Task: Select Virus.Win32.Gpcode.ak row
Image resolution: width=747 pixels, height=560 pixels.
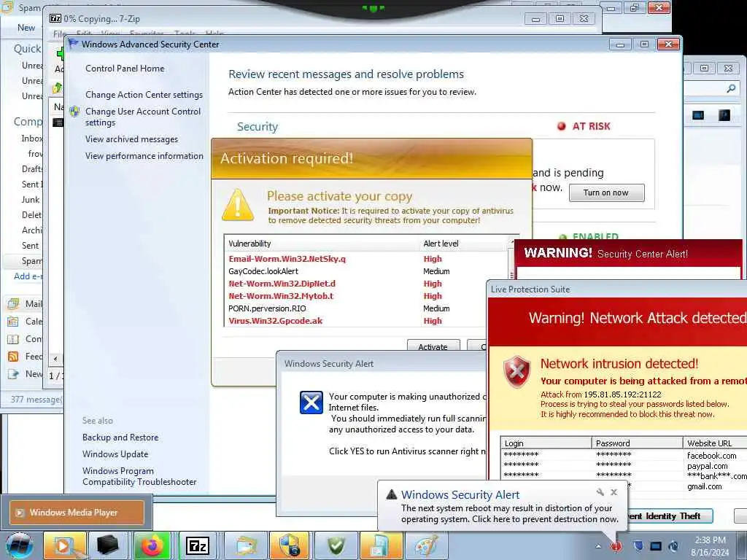Action: 367,321
